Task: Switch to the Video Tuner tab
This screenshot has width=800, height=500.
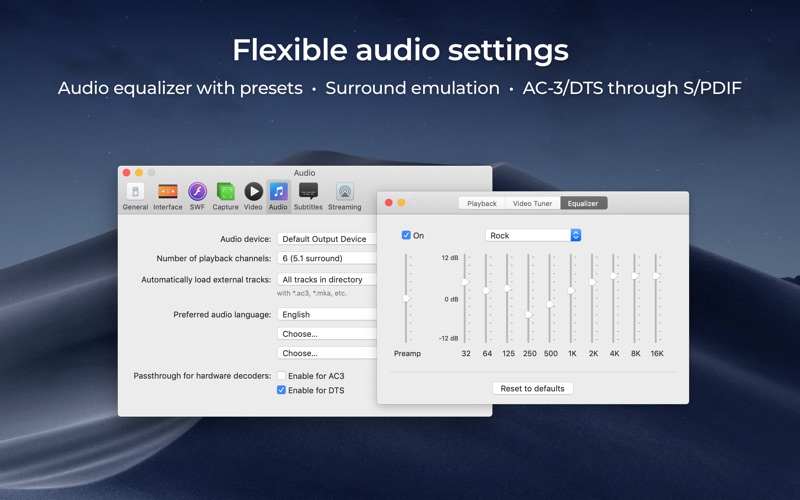Action: (532, 203)
